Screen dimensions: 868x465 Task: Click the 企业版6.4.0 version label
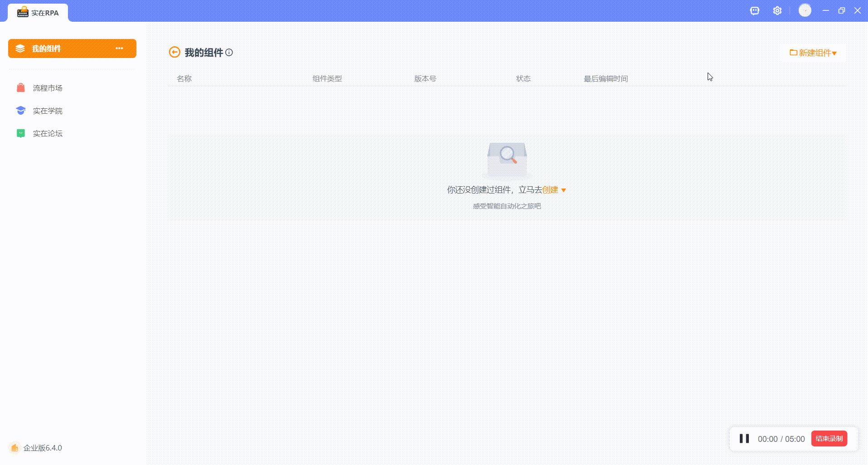tap(43, 448)
